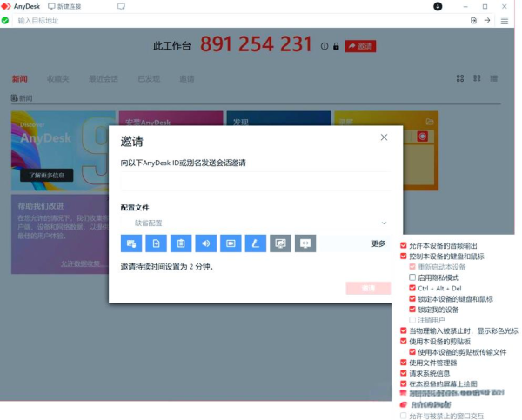
Task: Enable the 启用隐私模式 checkbox
Action: click(412, 277)
